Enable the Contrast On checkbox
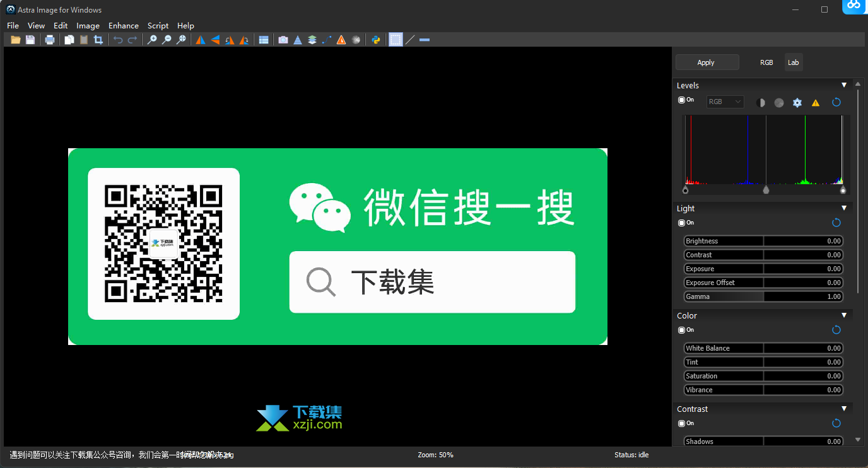The image size is (868, 468). pyautogui.click(x=681, y=423)
